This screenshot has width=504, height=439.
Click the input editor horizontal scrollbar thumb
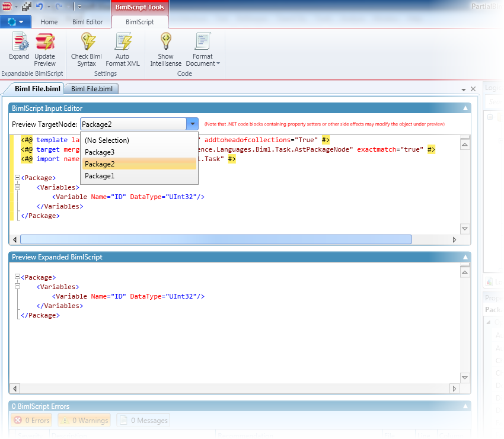pos(216,239)
